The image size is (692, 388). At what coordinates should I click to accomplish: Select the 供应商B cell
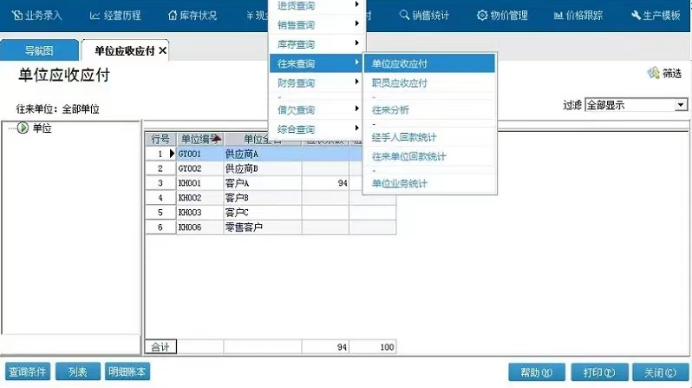click(x=263, y=169)
